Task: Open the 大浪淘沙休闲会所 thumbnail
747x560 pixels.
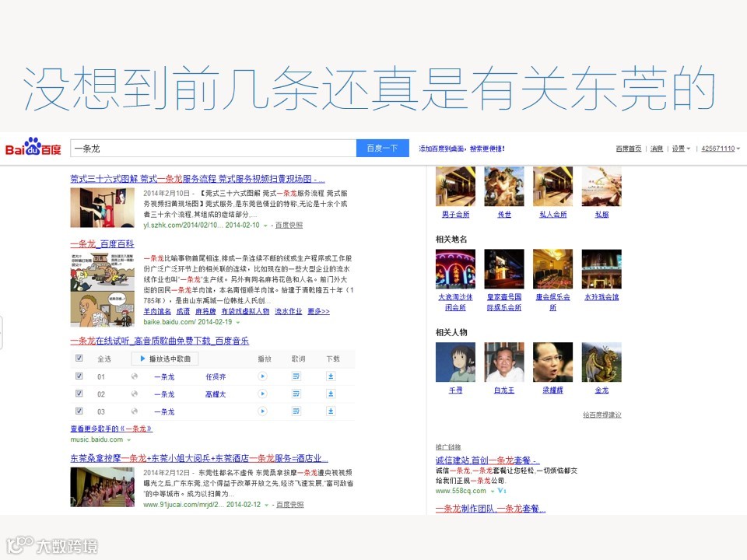Action: point(455,269)
